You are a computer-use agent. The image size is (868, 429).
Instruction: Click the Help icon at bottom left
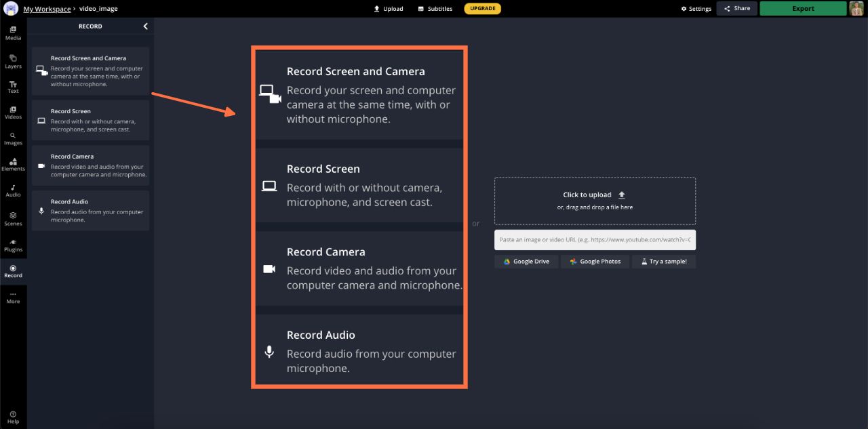click(13, 417)
